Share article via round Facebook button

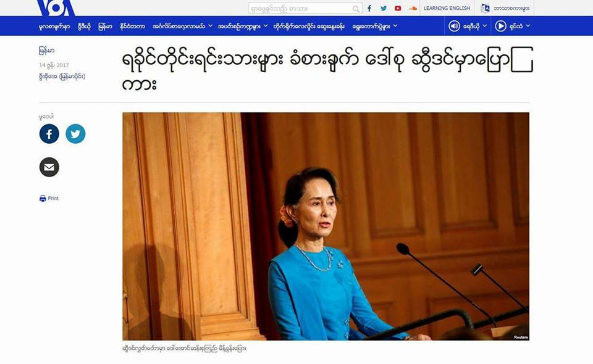pyautogui.click(x=49, y=134)
